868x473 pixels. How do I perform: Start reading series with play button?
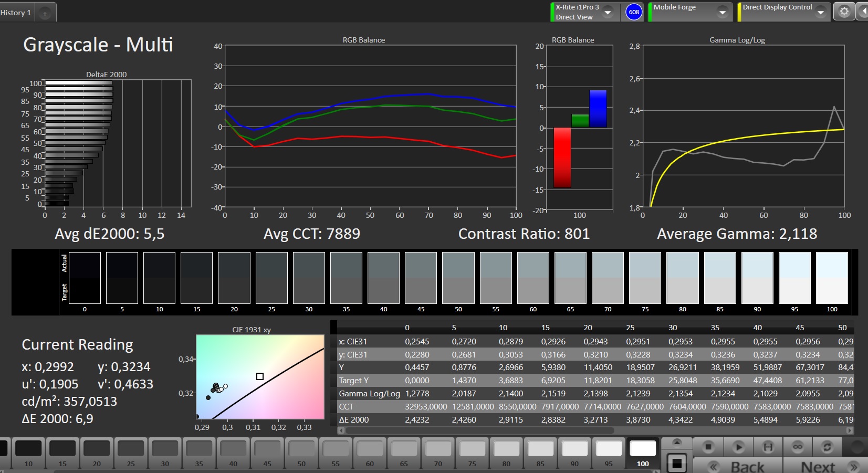point(738,447)
